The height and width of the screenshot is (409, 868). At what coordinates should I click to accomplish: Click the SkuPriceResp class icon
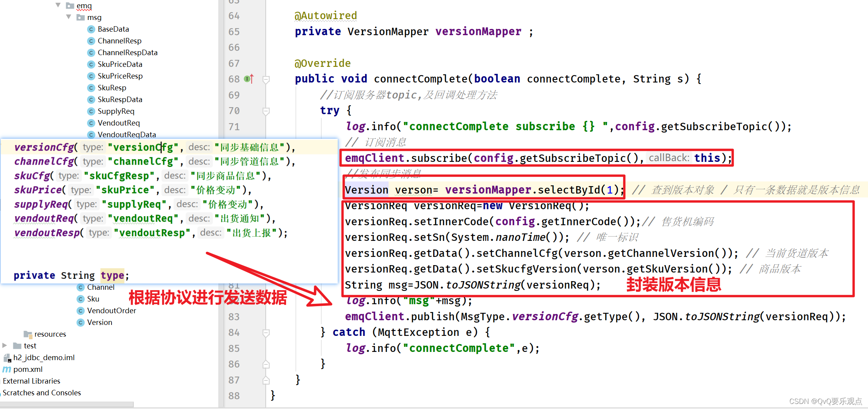click(91, 76)
